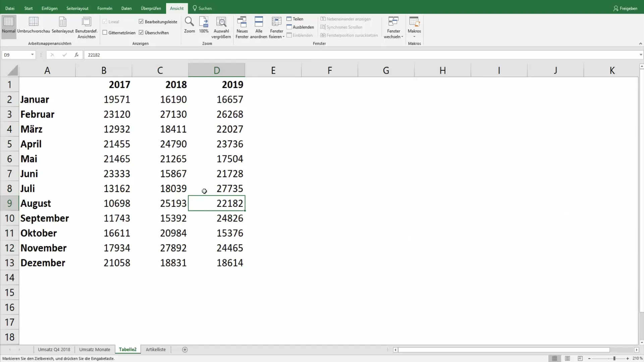Open the Formeln ribbon tab
This screenshot has height=362, width=644.
click(105, 8)
